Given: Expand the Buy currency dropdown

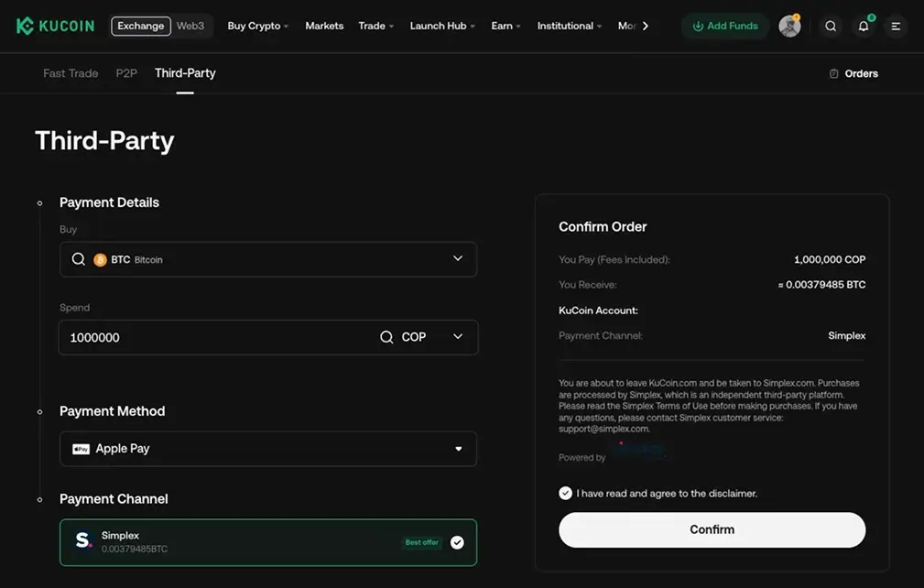Looking at the screenshot, I should click(457, 259).
